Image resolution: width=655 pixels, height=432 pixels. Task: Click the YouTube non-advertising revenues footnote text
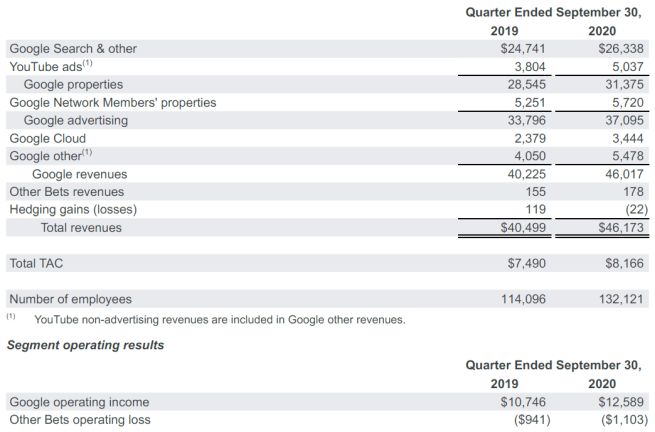tap(219, 320)
